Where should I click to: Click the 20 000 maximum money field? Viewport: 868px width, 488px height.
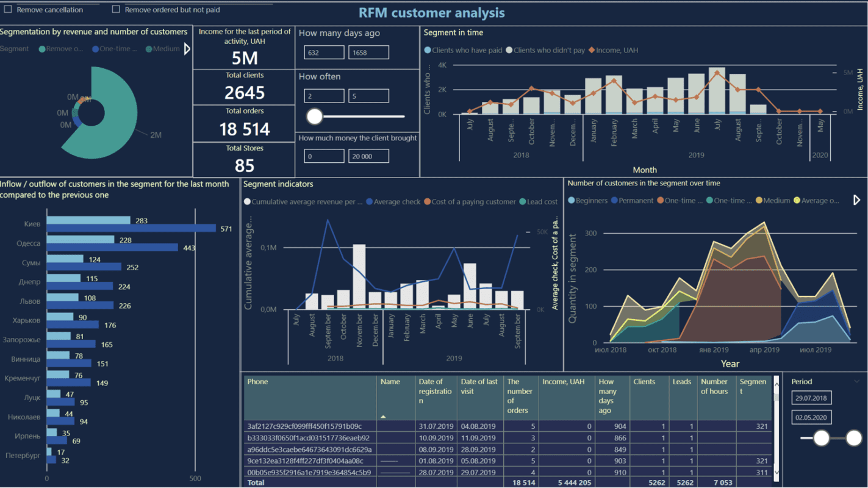click(368, 157)
